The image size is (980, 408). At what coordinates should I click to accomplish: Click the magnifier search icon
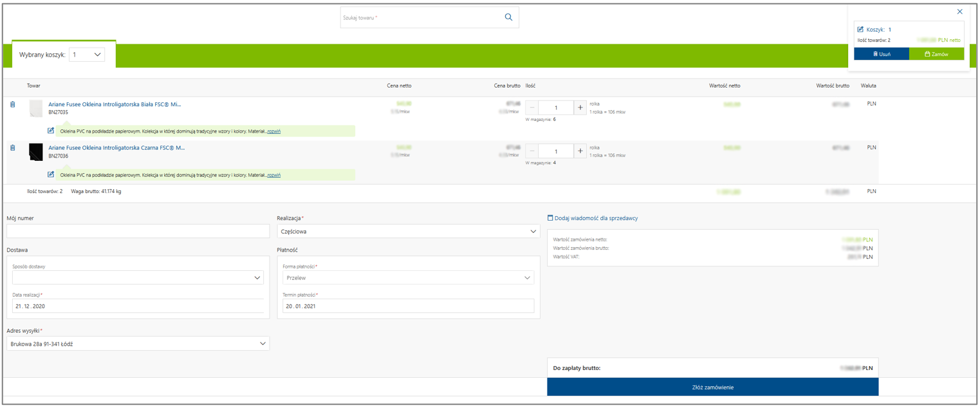click(x=508, y=17)
